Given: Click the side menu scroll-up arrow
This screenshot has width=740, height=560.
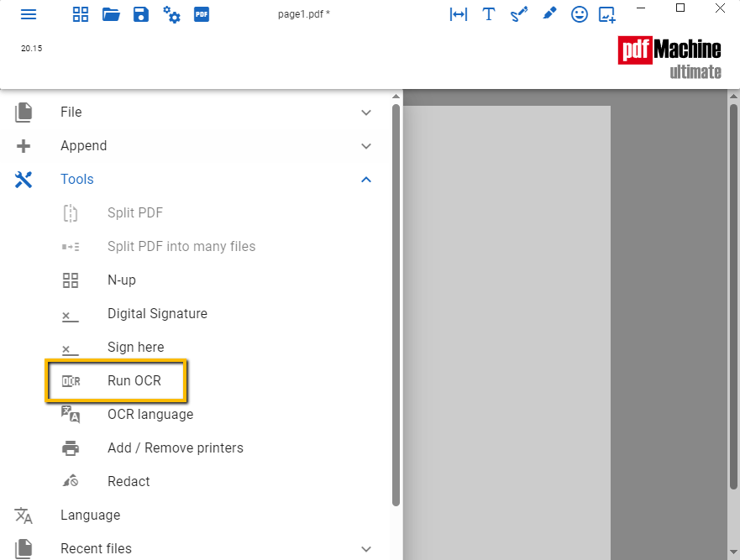Looking at the screenshot, I should click(x=396, y=97).
